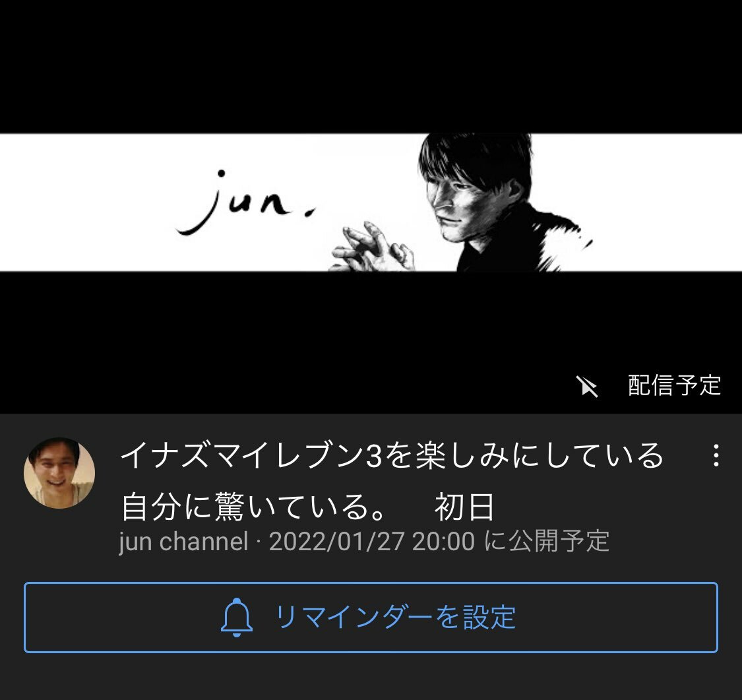Click the word 初日 in the title
742x700 pixels.
tap(464, 507)
